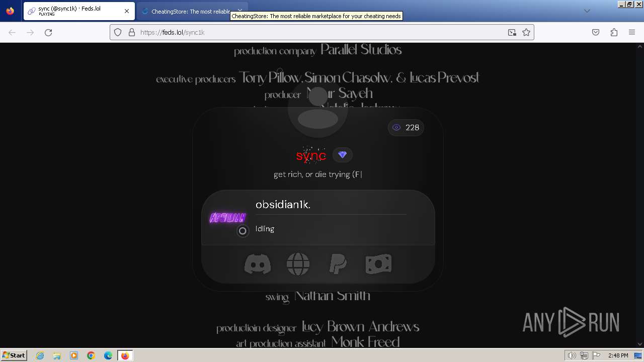Image resolution: width=644 pixels, height=362 pixels.
Task: Select the Firefox taskbar button
Action: (x=125, y=355)
